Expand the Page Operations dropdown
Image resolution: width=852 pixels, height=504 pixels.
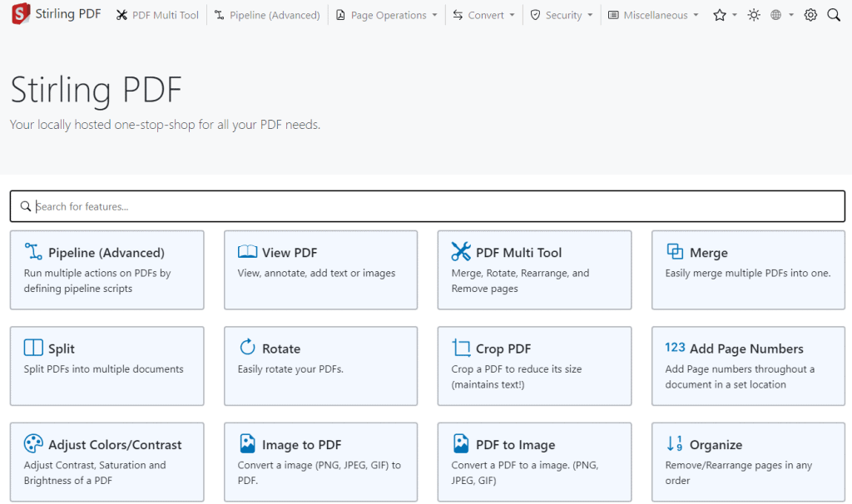pos(386,15)
